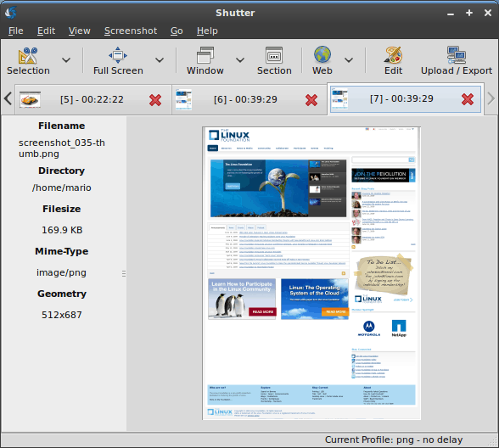Capture a window Section
The height and width of the screenshot is (448, 499).
[274, 61]
